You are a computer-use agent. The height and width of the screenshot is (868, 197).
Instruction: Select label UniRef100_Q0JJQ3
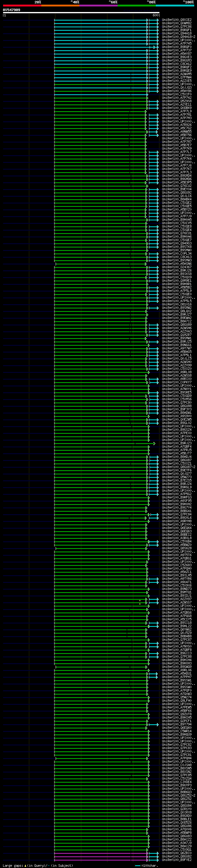pos(177,88)
